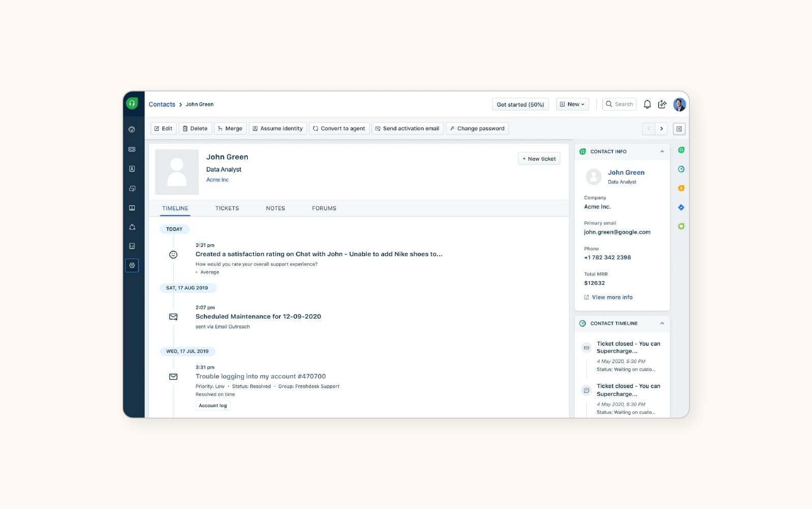The width and height of the screenshot is (812, 509).
Task: Click second Ticket closed chat icon
Action: (587, 390)
